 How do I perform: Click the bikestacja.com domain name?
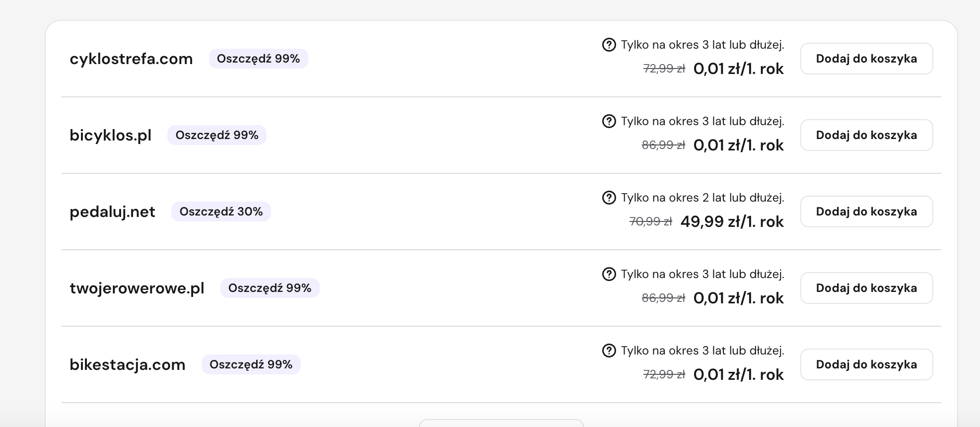pos(128,364)
